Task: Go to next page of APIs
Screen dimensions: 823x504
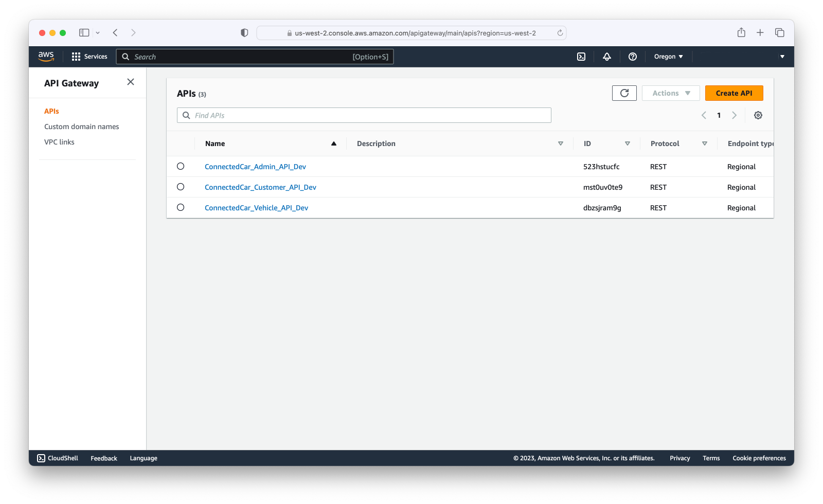Action: [x=735, y=115]
